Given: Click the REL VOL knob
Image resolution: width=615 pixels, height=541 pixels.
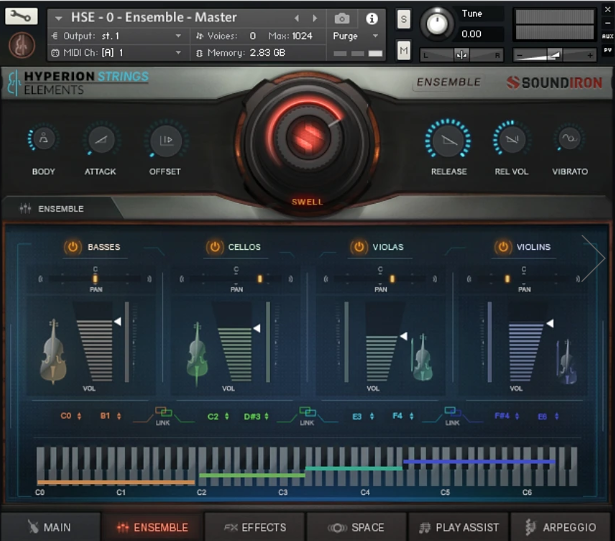Looking at the screenshot, I should click(511, 139).
